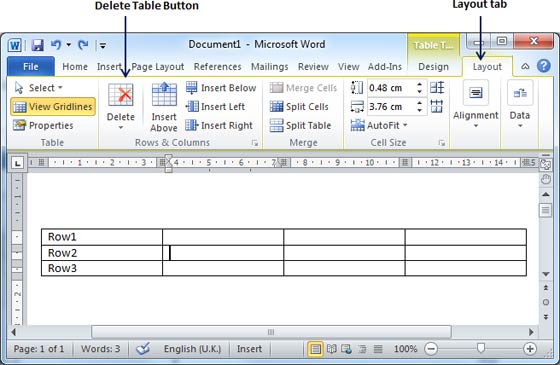This screenshot has width=560, height=365.
Task: Switch to the Mailings tab
Action: [x=270, y=66]
